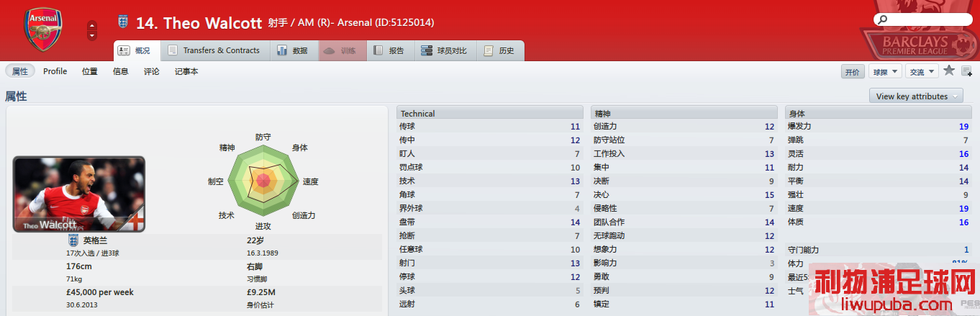Click the Theo Walcott player photo
Image resolution: width=980 pixels, height=316 pixels.
tap(79, 194)
